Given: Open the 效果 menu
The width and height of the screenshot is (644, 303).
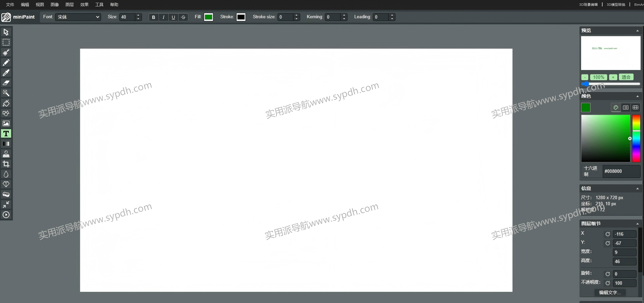Looking at the screenshot, I should 85,5.
